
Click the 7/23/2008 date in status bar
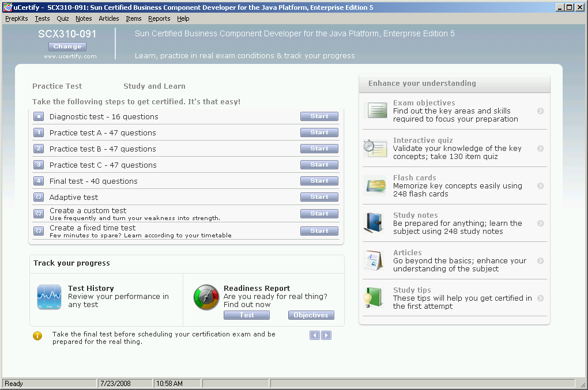click(115, 384)
